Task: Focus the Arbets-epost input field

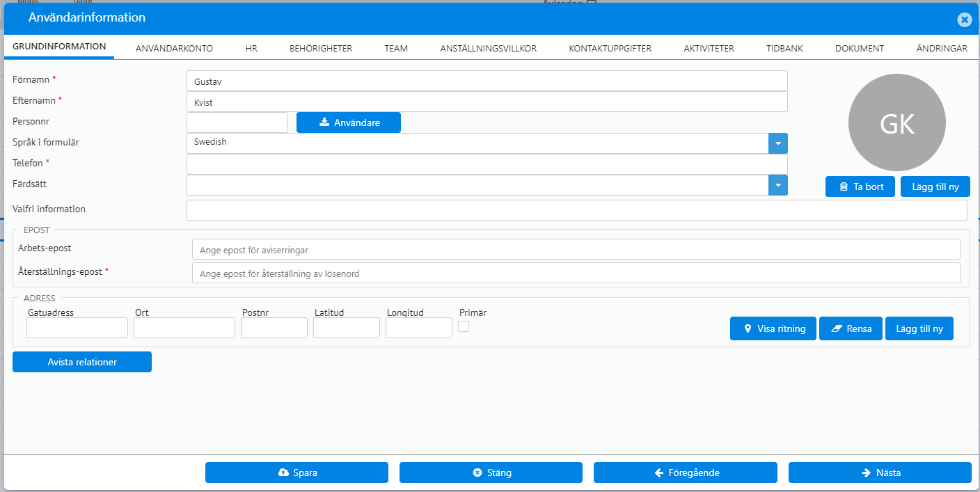Action: (576, 249)
